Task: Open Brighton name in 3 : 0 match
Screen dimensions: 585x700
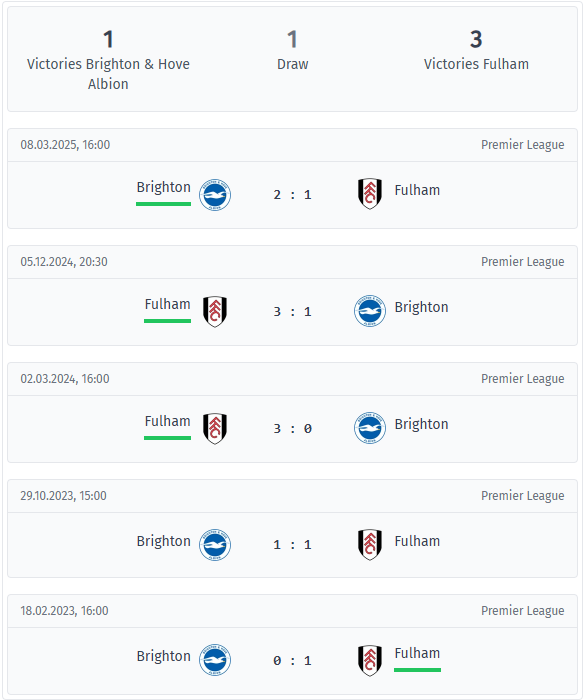Action: tap(421, 424)
